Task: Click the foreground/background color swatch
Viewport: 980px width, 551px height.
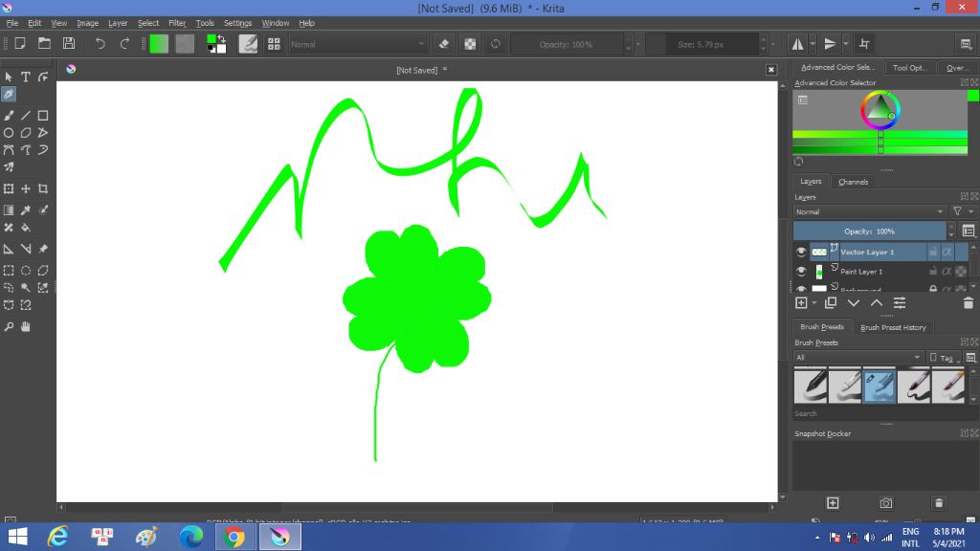Action: [215, 44]
